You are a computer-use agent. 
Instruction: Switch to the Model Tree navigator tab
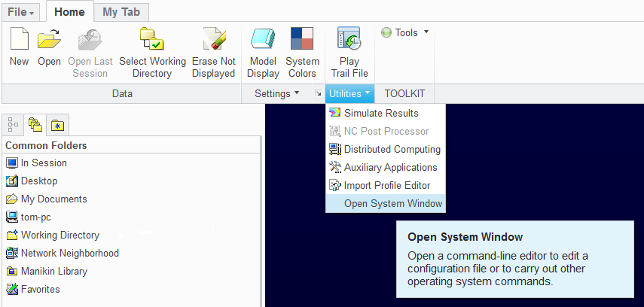tap(13, 125)
